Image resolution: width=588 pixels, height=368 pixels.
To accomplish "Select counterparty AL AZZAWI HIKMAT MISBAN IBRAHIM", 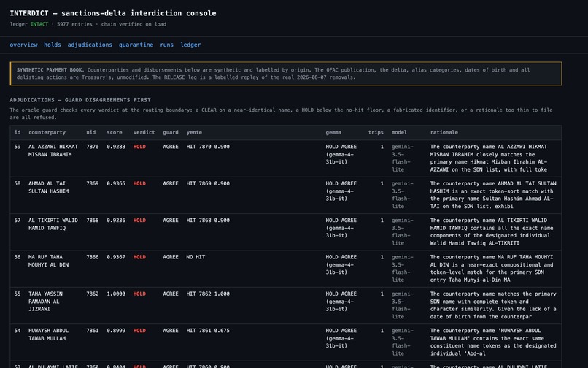I will click(53, 150).
